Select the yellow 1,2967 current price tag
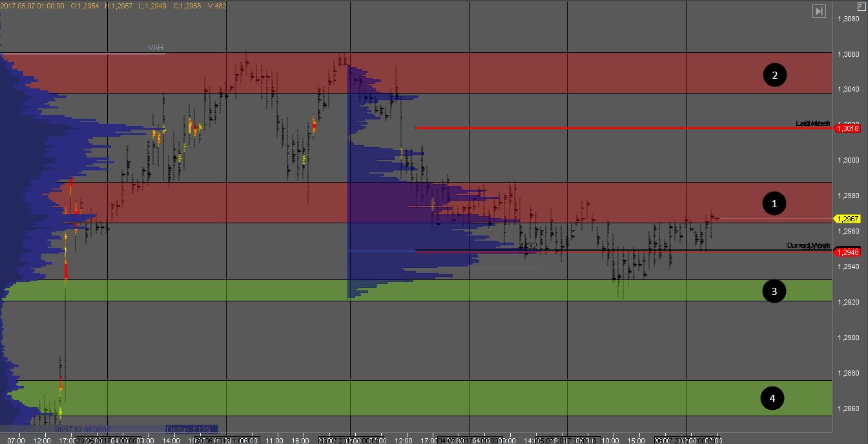868x444 pixels. 847,219
